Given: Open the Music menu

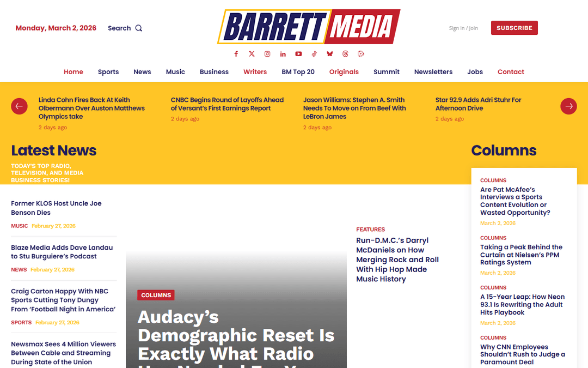Looking at the screenshot, I should coord(175,72).
